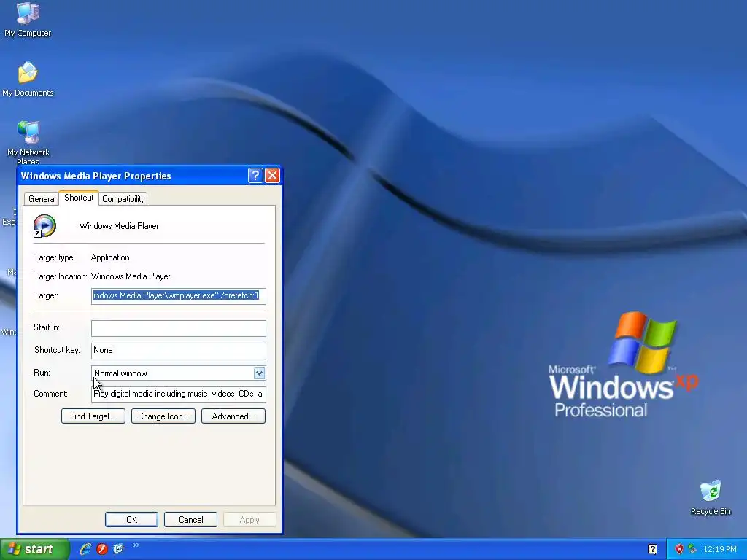
Task: Click the Find Target button
Action: coord(93,416)
